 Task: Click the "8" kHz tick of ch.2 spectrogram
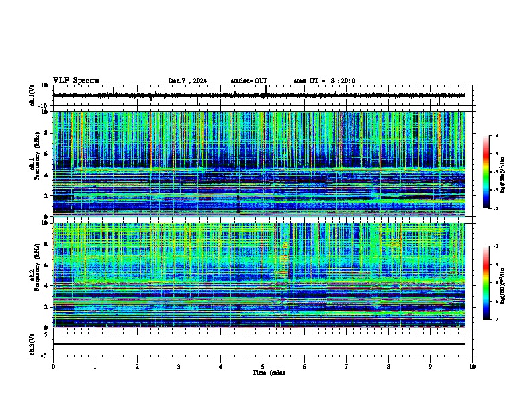[46, 244]
